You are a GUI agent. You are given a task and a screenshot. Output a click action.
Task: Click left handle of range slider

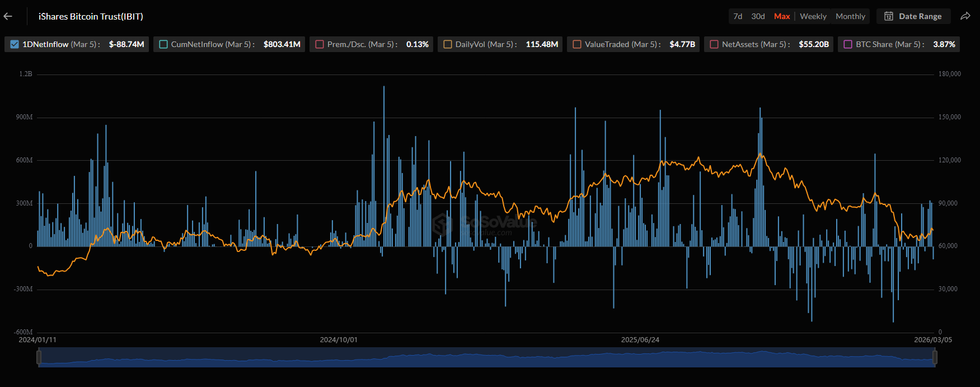tap(39, 357)
